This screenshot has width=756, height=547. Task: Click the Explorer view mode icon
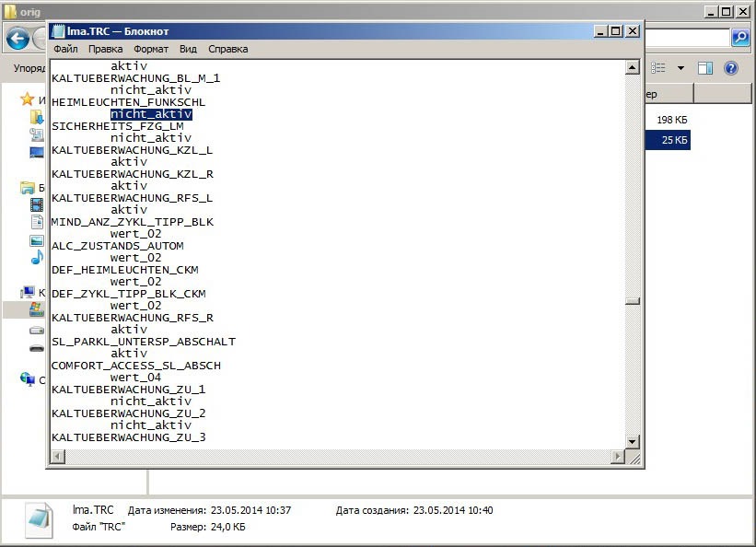[658, 68]
